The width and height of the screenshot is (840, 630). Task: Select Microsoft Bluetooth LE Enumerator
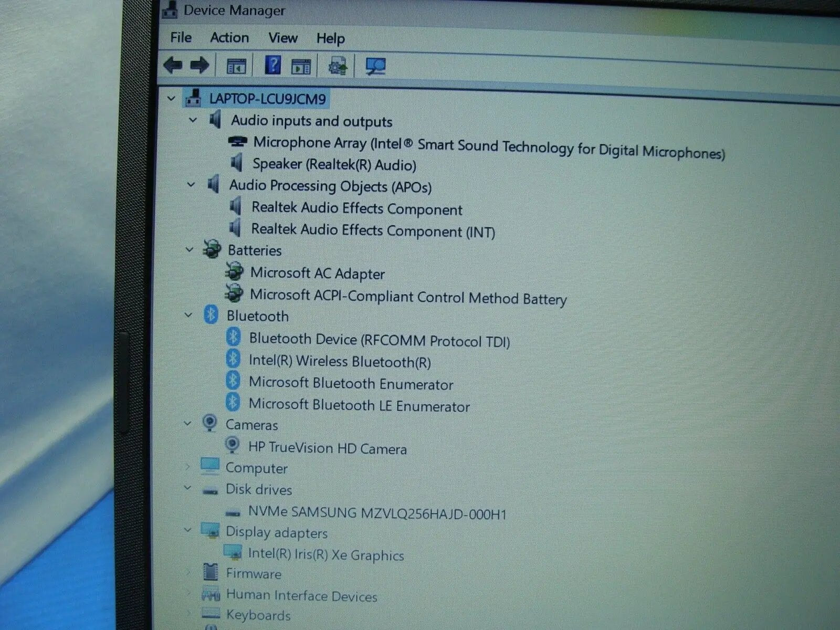[x=359, y=405]
